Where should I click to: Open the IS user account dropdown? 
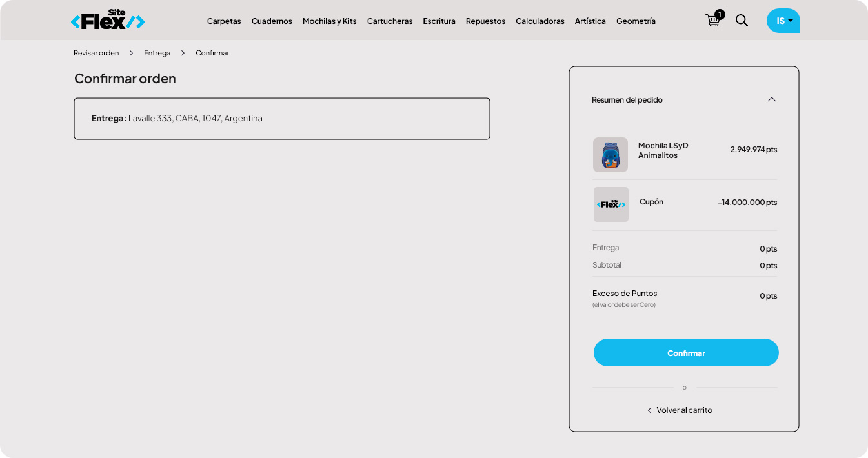click(x=783, y=21)
